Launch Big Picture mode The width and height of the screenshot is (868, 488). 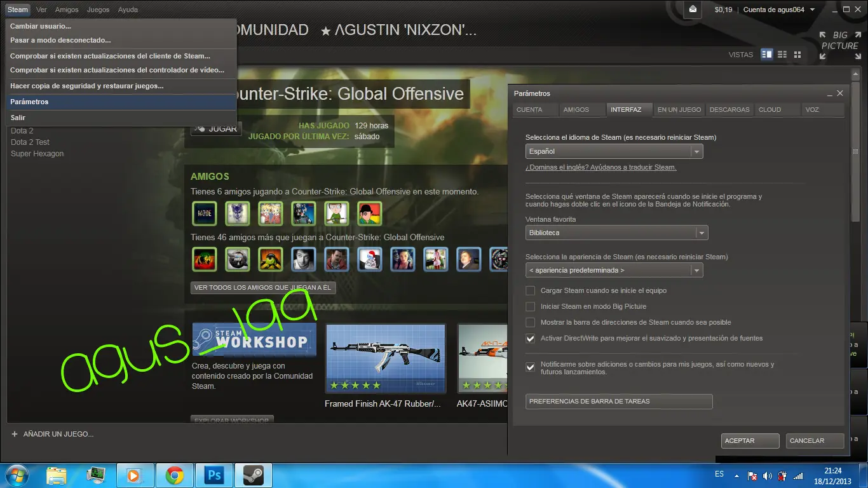840,46
